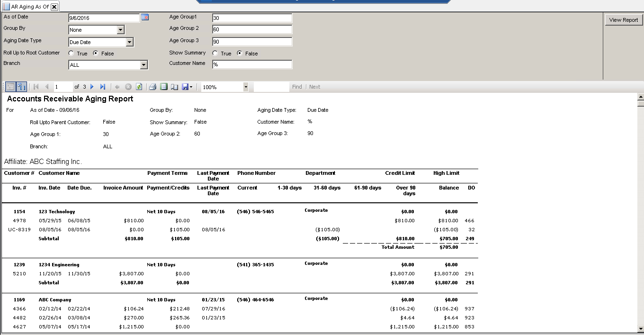This screenshot has width=644, height=335.
Task: Click the Customer Name input field
Action: 252,64
